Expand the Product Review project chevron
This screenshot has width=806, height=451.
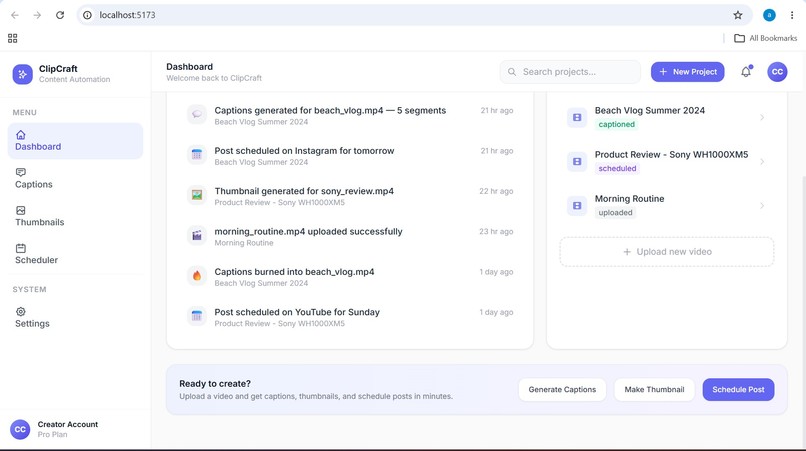pyautogui.click(x=762, y=161)
